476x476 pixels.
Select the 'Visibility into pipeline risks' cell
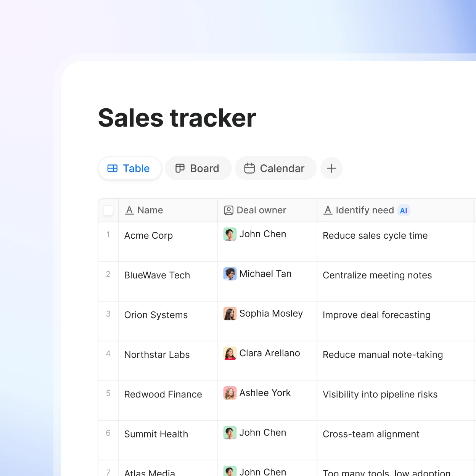point(395,400)
